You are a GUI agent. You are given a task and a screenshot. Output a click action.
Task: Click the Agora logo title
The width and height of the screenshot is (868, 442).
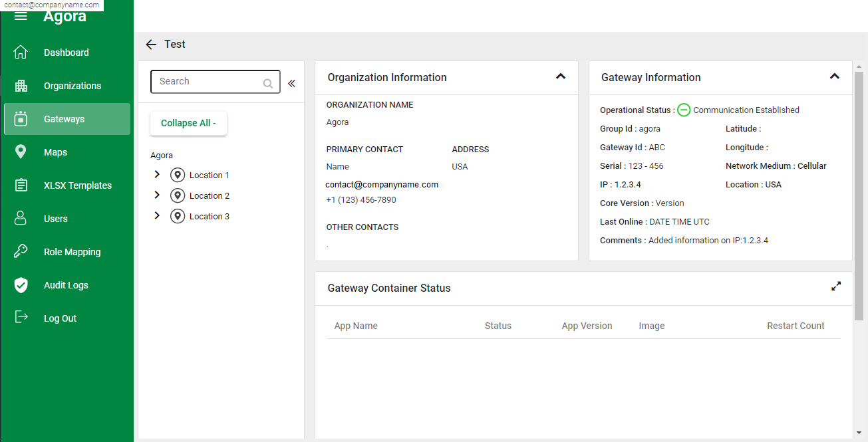65,17
